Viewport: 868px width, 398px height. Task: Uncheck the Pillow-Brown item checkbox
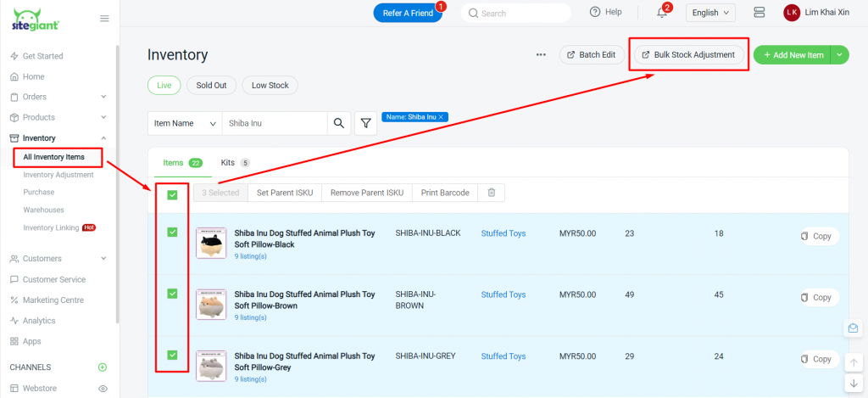[x=172, y=294]
